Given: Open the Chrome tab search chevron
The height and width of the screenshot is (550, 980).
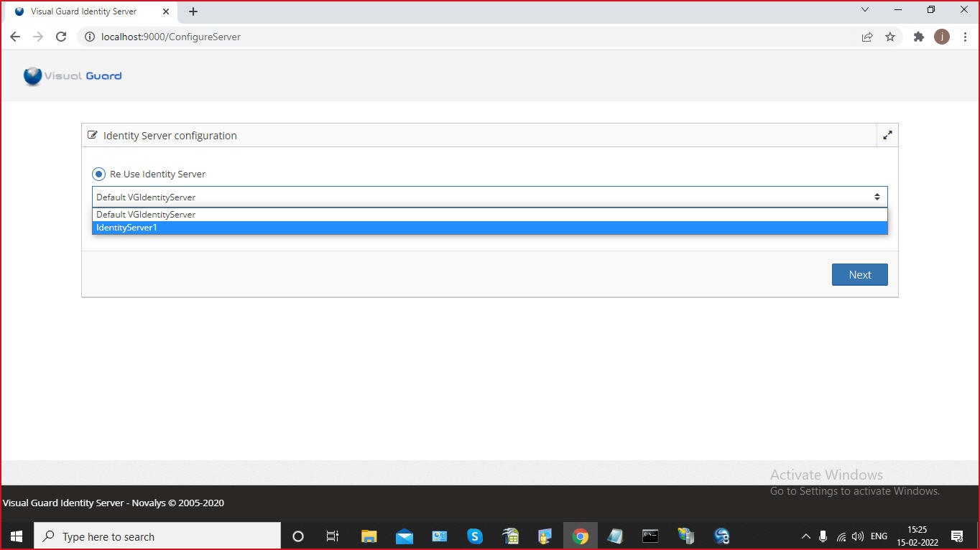Looking at the screenshot, I should [865, 10].
